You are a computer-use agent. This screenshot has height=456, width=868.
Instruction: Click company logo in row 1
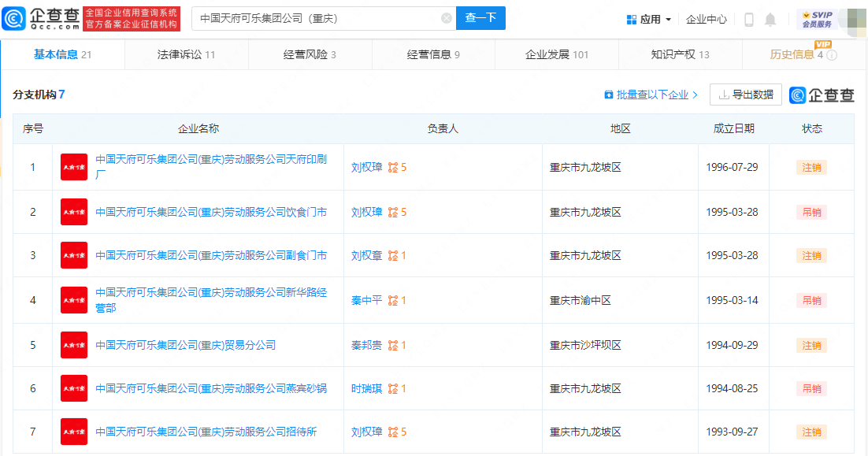pyautogui.click(x=73, y=167)
